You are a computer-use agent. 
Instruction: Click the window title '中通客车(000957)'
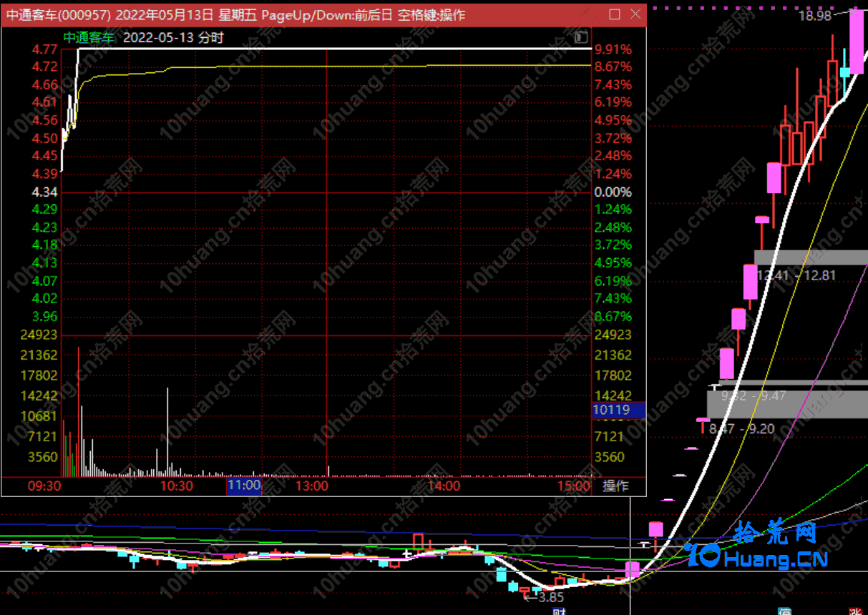[x=58, y=15]
